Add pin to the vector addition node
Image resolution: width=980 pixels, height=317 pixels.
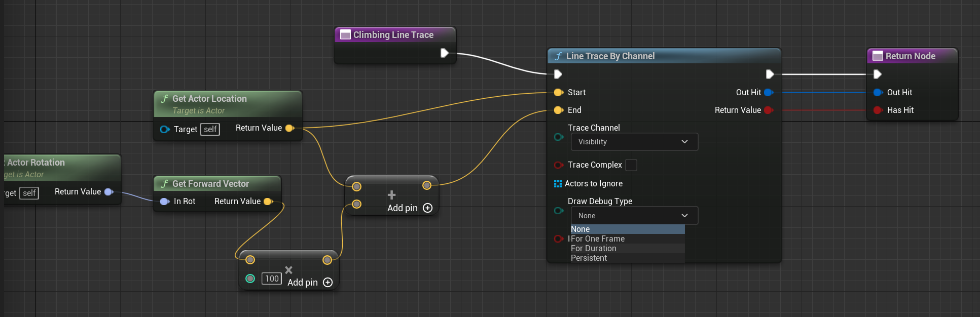(x=427, y=208)
